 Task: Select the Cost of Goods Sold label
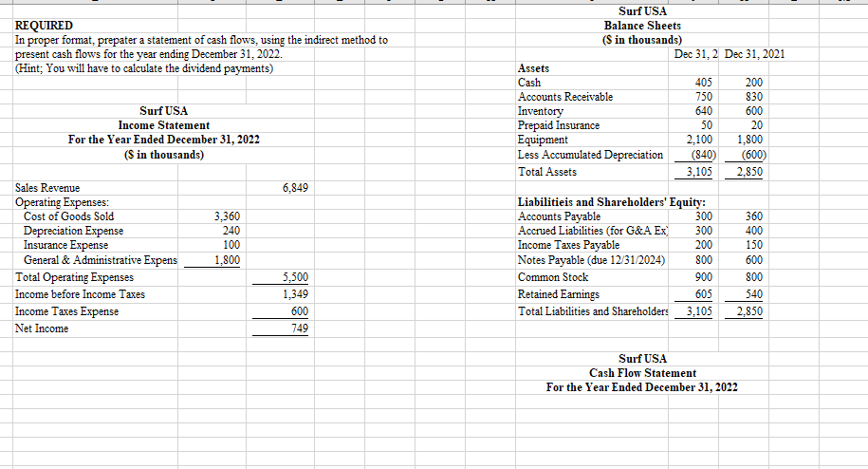(x=68, y=216)
